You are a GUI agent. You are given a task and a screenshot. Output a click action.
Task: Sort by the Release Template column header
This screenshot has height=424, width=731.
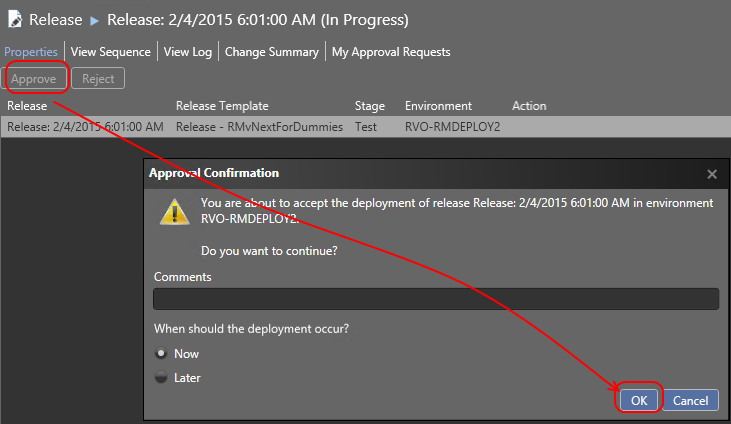222,106
